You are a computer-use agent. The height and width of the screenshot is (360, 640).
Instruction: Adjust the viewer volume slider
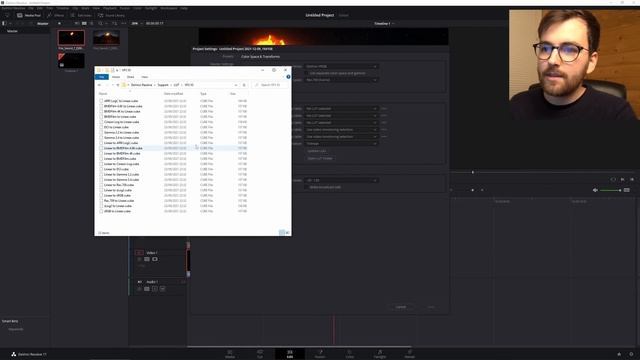(611, 190)
